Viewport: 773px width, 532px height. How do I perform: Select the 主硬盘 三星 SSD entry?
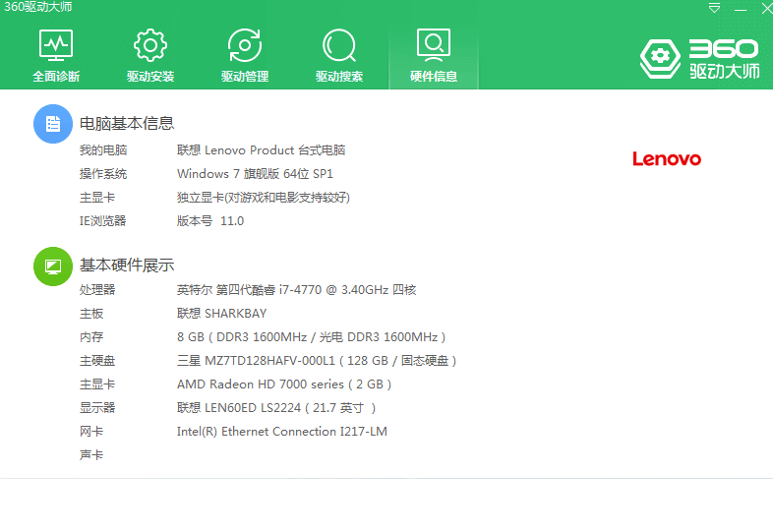(316, 361)
